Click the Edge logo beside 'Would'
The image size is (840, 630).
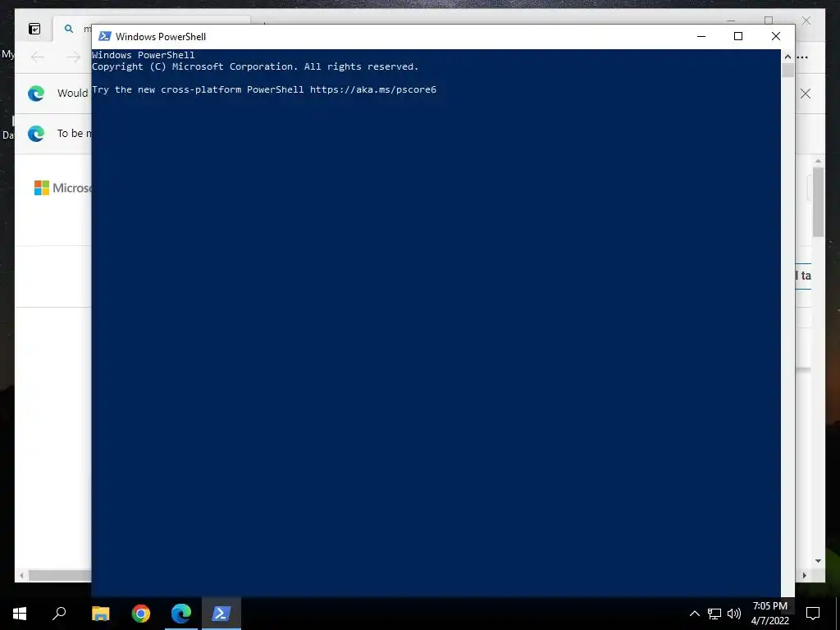coord(36,94)
